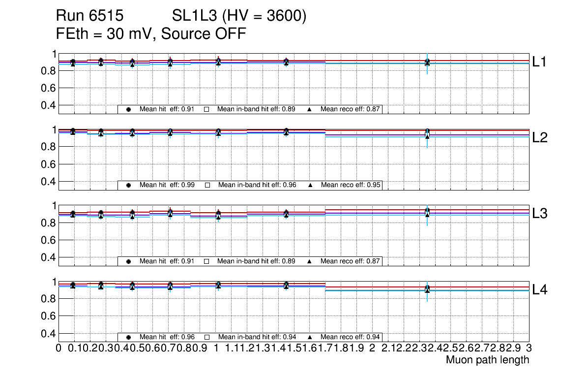
Task: Click the open square legend marker in L3 panel
Action: pyautogui.click(x=207, y=261)
